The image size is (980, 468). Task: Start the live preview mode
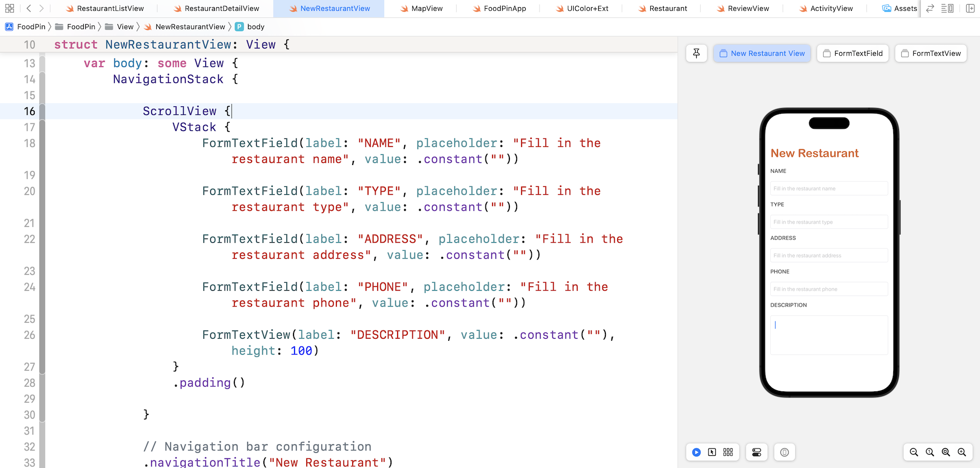696,452
